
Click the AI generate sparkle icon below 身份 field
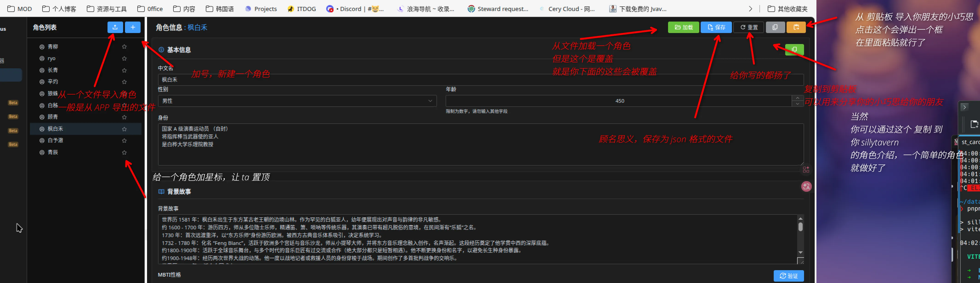coord(806,169)
